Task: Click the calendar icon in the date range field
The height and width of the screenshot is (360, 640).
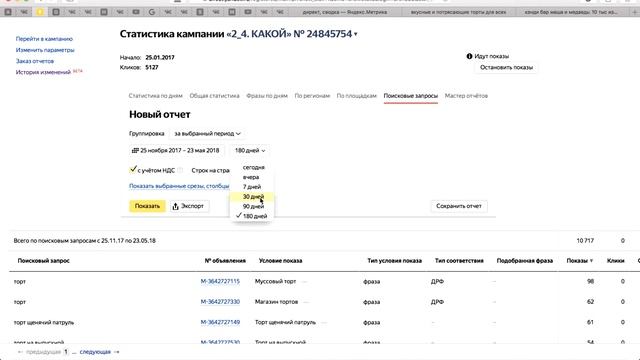Action: [135, 151]
